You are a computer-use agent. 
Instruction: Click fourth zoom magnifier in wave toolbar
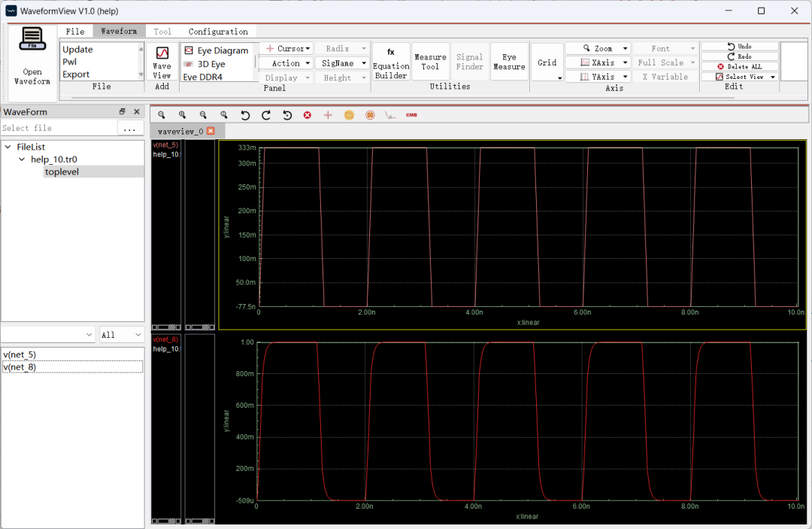pos(224,115)
